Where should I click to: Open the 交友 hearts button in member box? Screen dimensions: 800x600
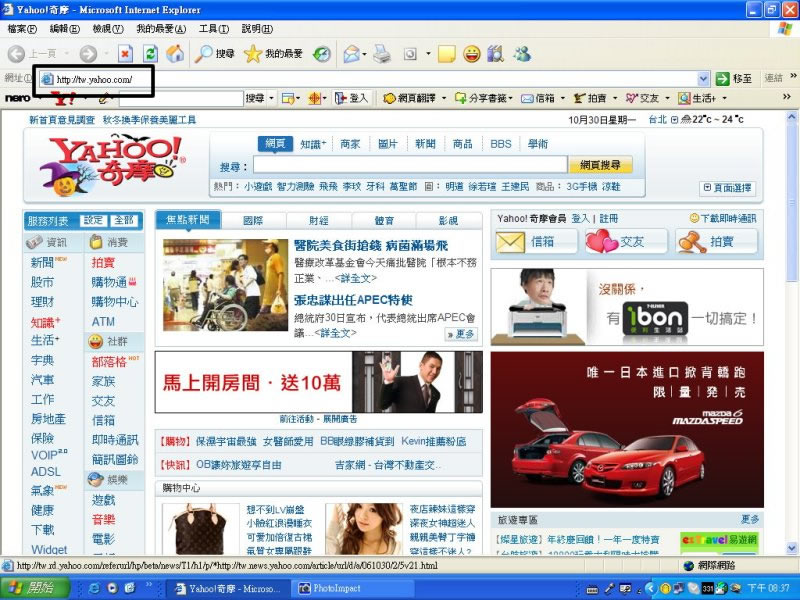[626, 241]
